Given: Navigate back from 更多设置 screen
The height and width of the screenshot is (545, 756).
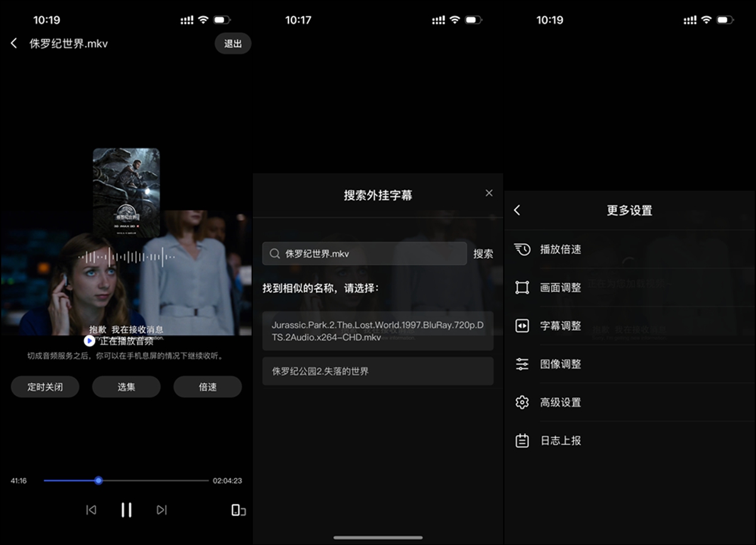Looking at the screenshot, I should point(517,211).
